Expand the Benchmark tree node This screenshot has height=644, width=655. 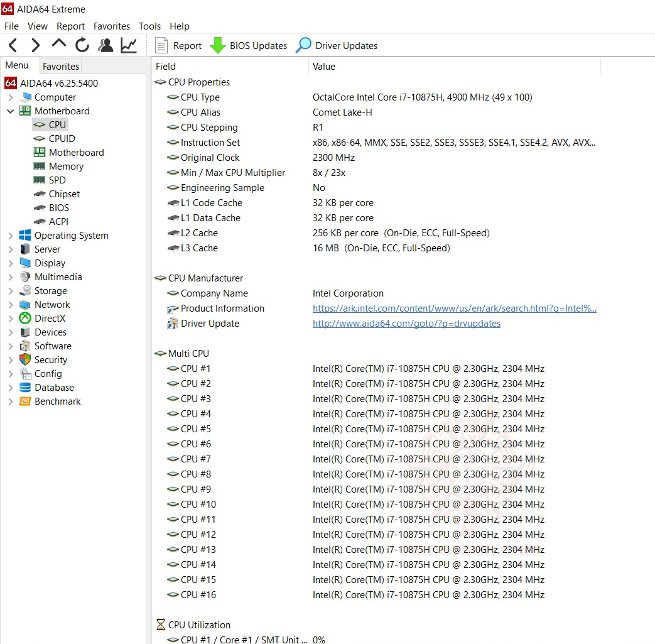coord(11,401)
